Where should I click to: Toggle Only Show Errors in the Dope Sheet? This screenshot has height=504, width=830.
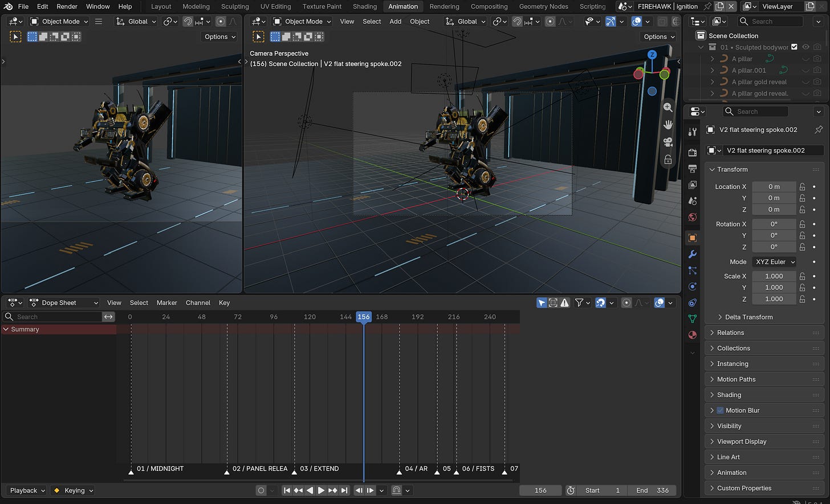(x=564, y=303)
